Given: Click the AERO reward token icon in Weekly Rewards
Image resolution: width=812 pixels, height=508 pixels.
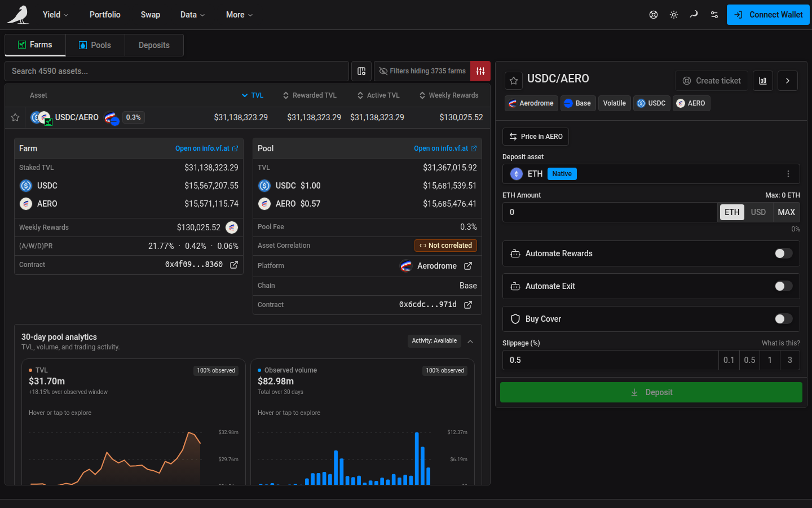Looking at the screenshot, I should (232, 227).
